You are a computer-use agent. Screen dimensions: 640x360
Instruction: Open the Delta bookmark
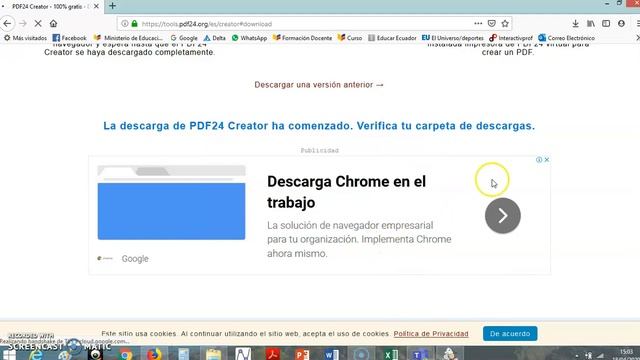pyautogui.click(x=215, y=38)
